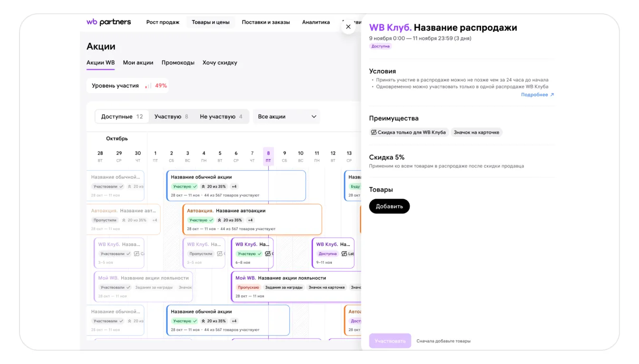Switch to the Мои акции tab
Screen dimensions: 639x364
pos(138,63)
